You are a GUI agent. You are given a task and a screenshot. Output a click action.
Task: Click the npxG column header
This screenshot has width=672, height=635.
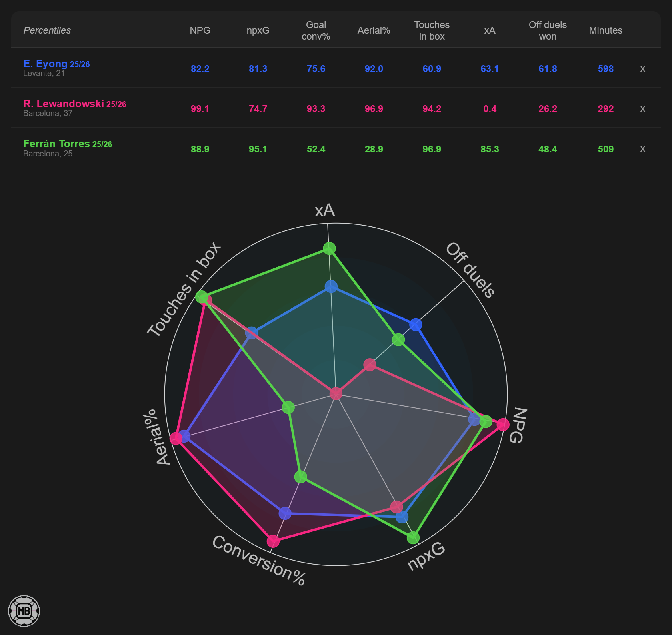[x=258, y=30]
